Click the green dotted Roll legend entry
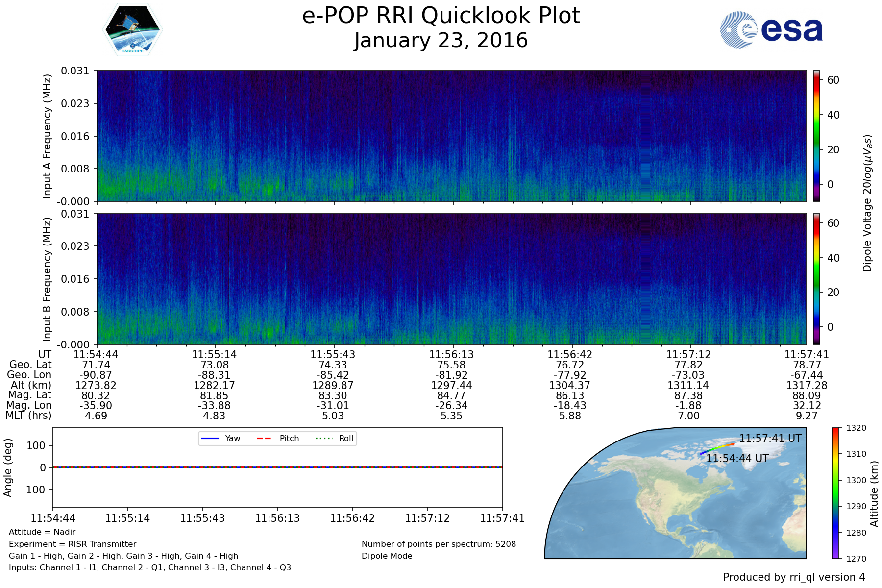The width and height of the screenshot is (882, 588). (323, 438)
